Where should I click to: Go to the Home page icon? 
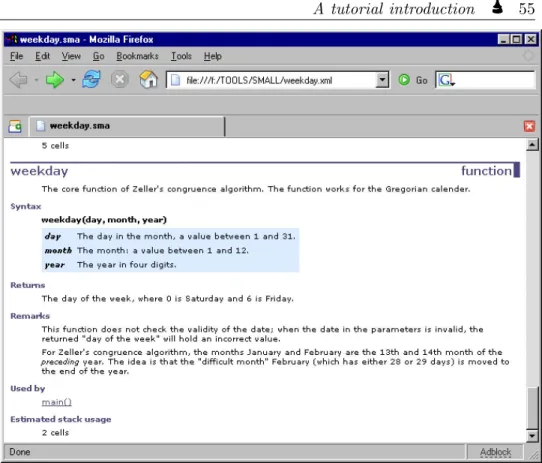pos(149,80)
